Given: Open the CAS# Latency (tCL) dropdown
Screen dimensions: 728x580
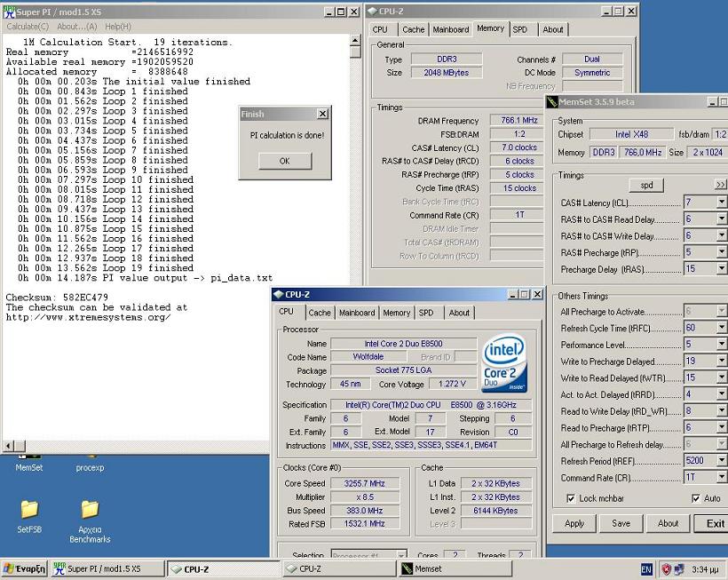Looking at the screenshot, I should click(x=722, y=202).
